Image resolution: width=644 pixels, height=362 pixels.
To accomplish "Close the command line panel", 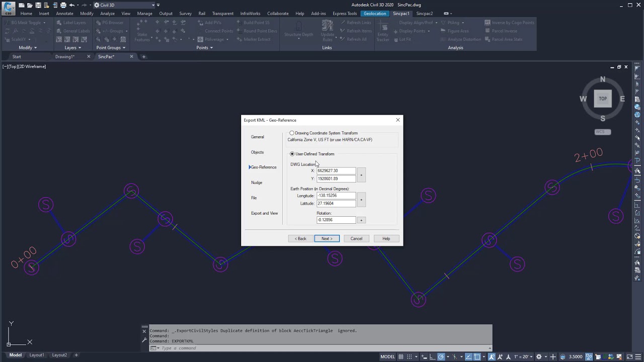I will pos(144,331).
